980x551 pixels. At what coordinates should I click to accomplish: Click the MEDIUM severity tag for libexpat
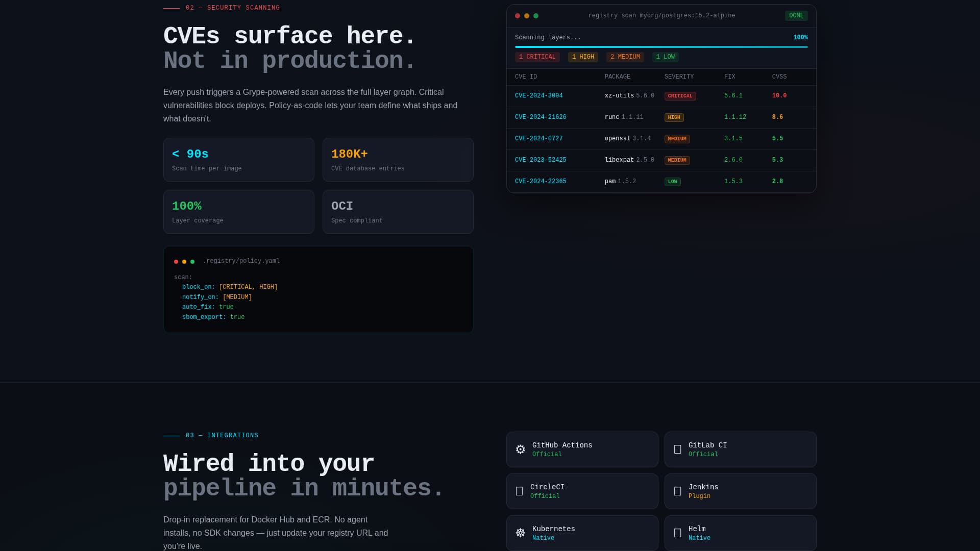click(677, 160)
